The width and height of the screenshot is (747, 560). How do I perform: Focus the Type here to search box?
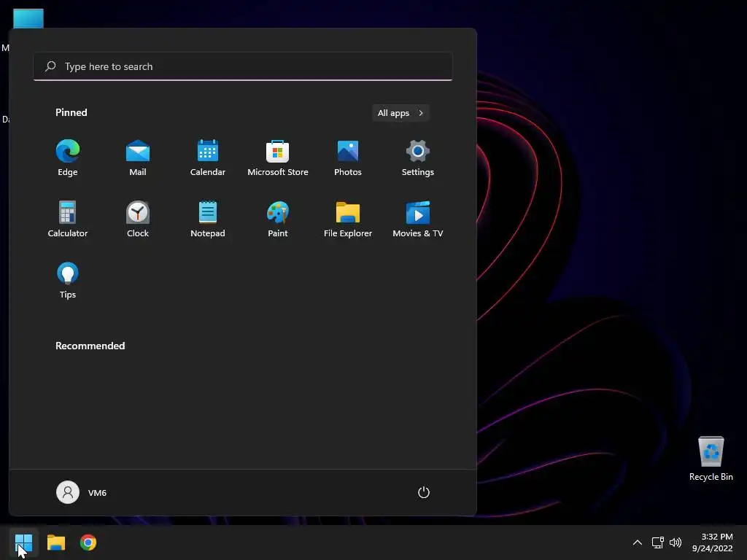coord(243,66)
